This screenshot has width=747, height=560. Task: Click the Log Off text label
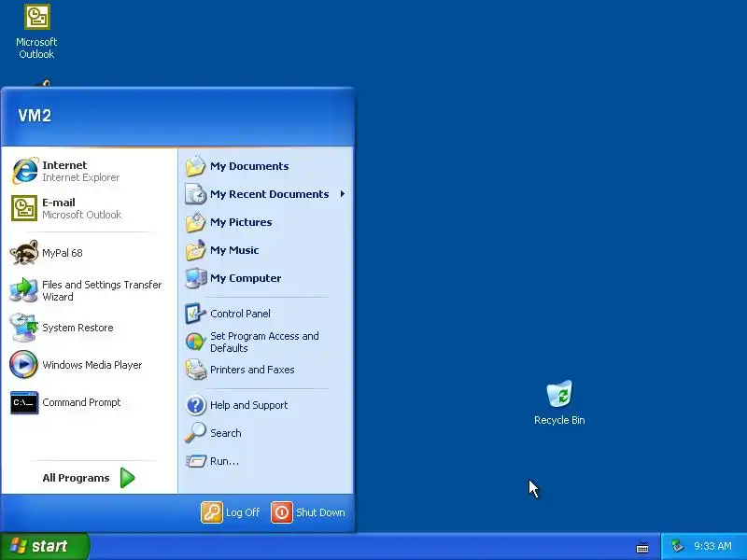click(x=243, y=512)
